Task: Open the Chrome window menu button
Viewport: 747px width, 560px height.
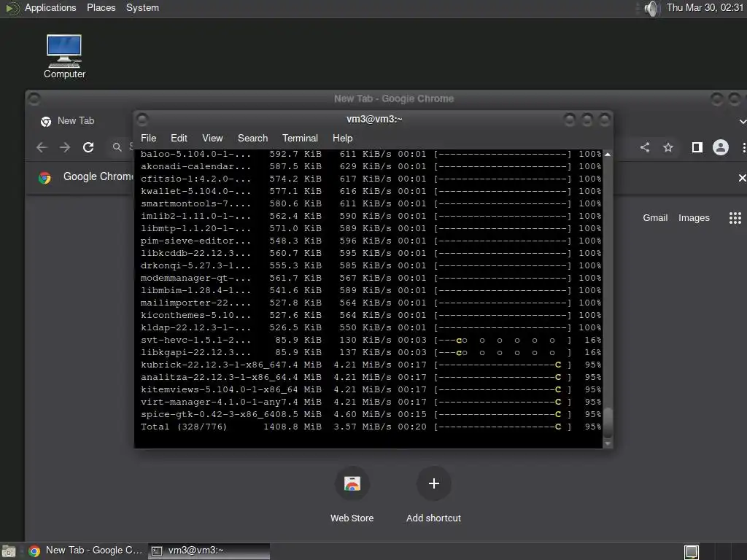Action: (x=34, y=98)
